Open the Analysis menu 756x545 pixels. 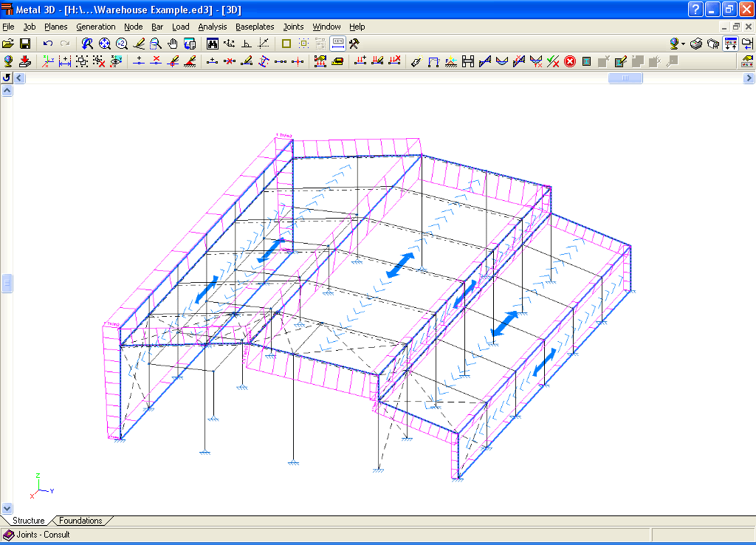click(213, 27)
